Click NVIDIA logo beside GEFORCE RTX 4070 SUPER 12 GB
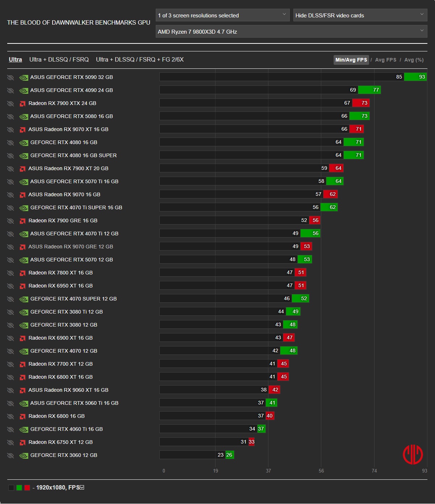This screenshot has height=504, width=435. coord(24,299)
